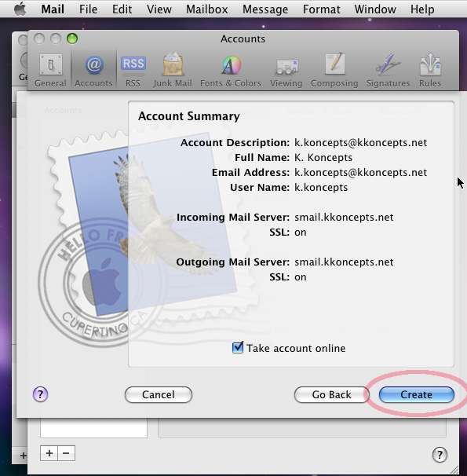Viewport: 467px width, 476px height.
Task: Click the Go Back button
Action: pos(331,394)
